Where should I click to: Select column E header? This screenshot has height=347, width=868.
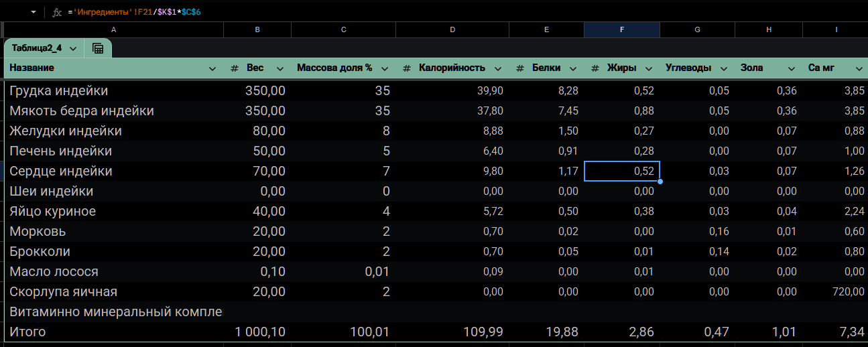547,29
